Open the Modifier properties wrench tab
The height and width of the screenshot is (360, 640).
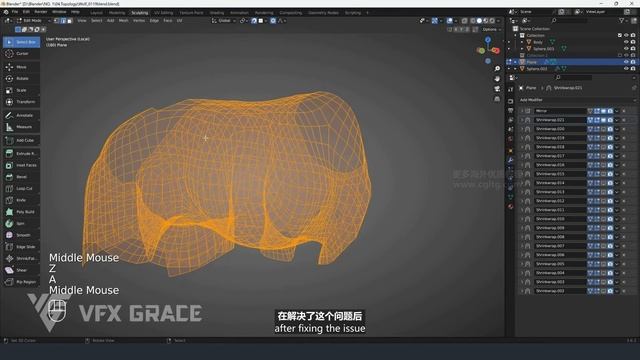point(511,160)
